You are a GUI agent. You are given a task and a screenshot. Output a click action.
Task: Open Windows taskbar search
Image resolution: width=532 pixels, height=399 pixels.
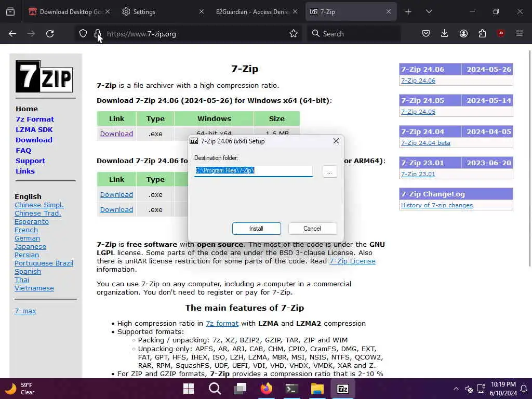[x=215, y=389]
